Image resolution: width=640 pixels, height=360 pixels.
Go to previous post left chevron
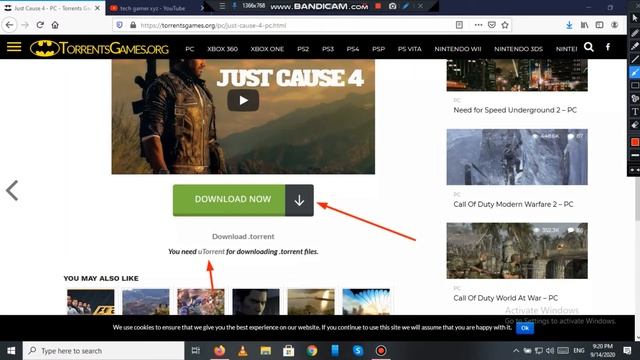(12, 191)
